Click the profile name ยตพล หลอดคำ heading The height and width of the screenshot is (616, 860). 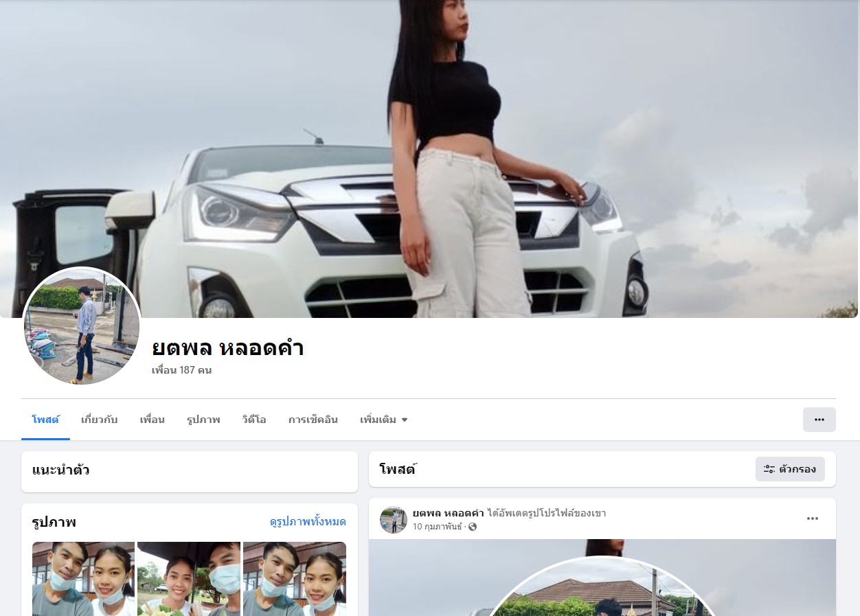[227, 347]
